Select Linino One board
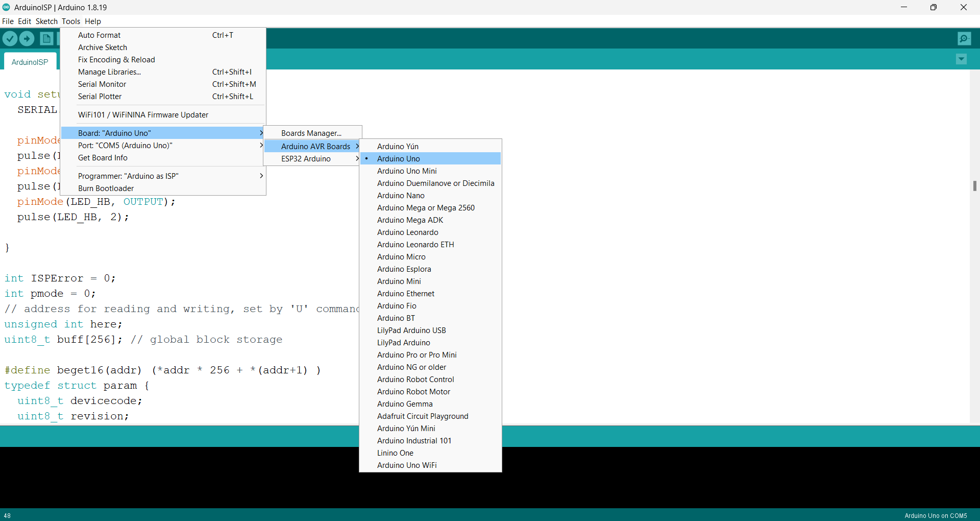The width and height of the screenshot is (980, 521). point(430,453)
